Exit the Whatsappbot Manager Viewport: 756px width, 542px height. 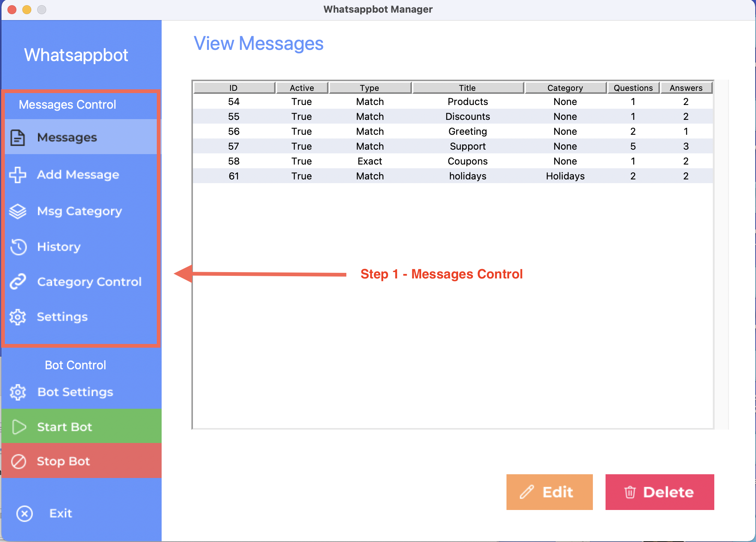coord(81,513)
